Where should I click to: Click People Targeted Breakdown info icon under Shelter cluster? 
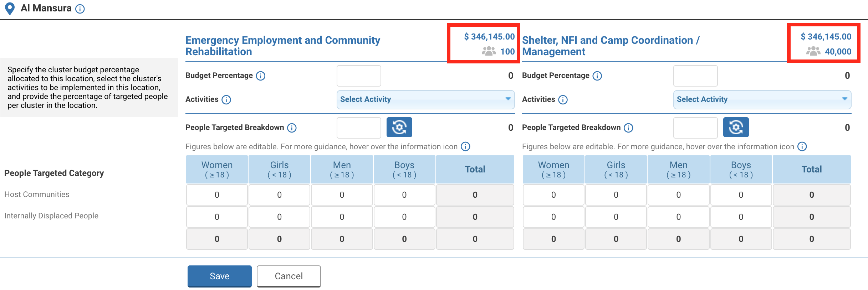pyautogui.click(x=628, y=128)
